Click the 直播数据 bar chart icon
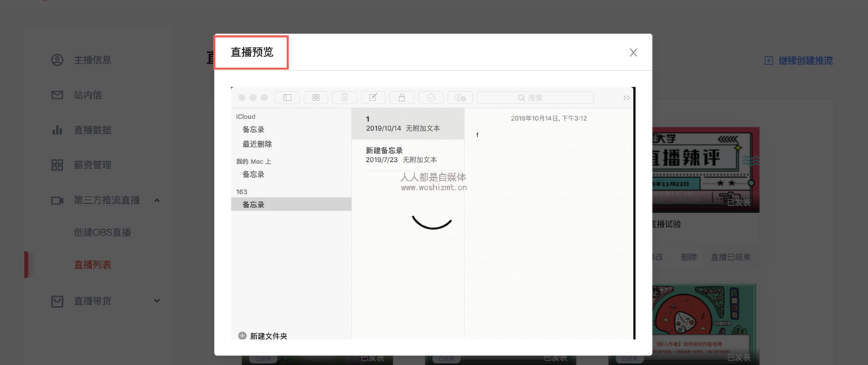 (x=57, y=130)
